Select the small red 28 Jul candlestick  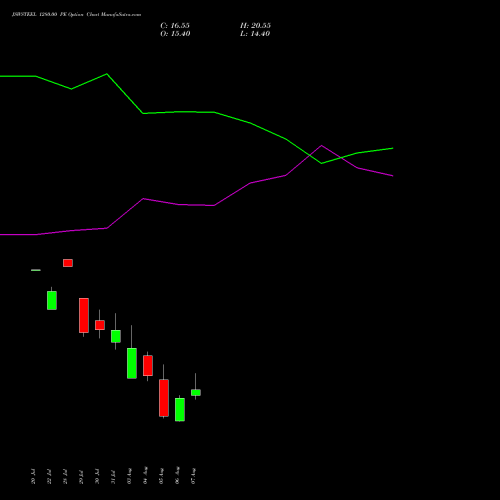coord(68,263)
